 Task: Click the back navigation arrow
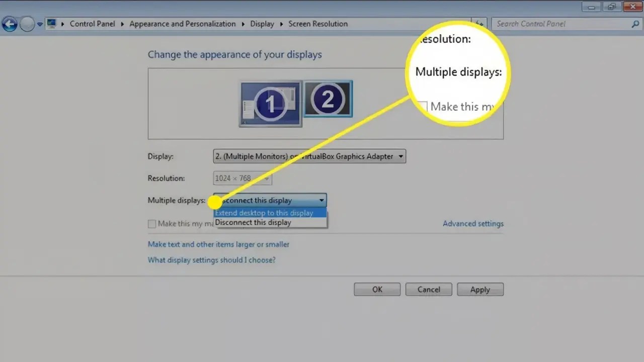[10, 24]
